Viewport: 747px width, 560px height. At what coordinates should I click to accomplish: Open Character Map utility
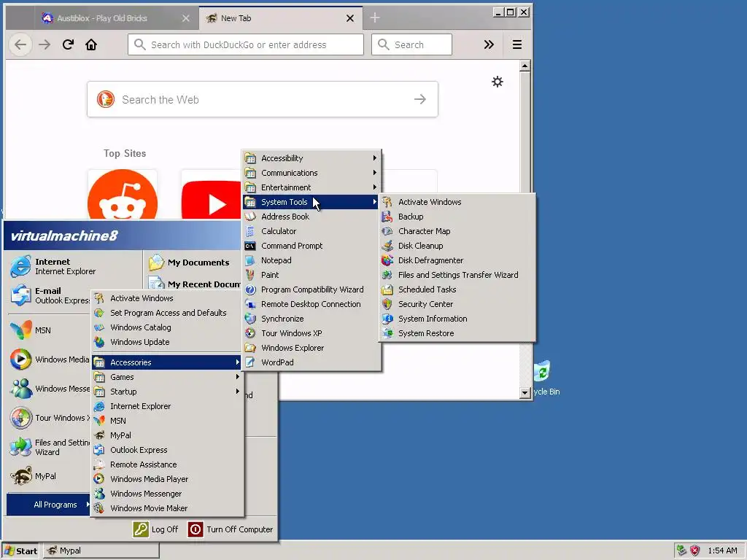tap(457, 231)
